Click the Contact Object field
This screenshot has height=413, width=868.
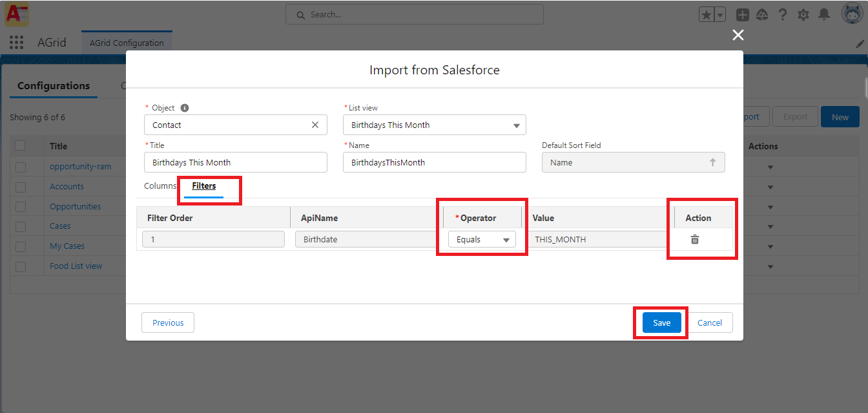coord(236,125)
